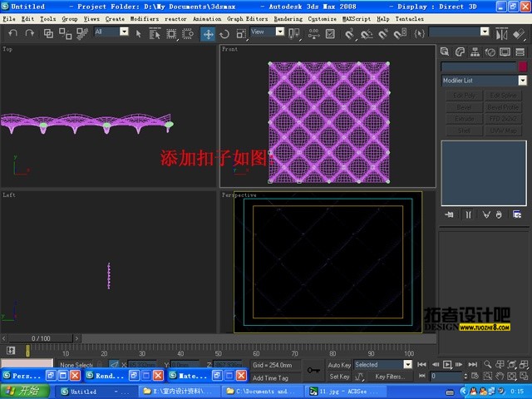Toggle the Angle Snap icon
This screenshot has width=532, height=399.
point(367,33)
